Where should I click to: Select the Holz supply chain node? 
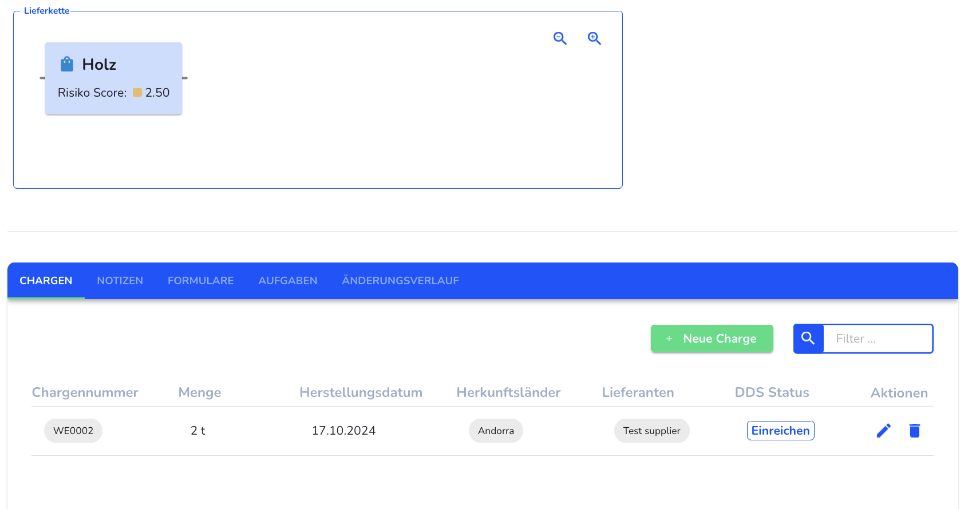click(114, 78)
